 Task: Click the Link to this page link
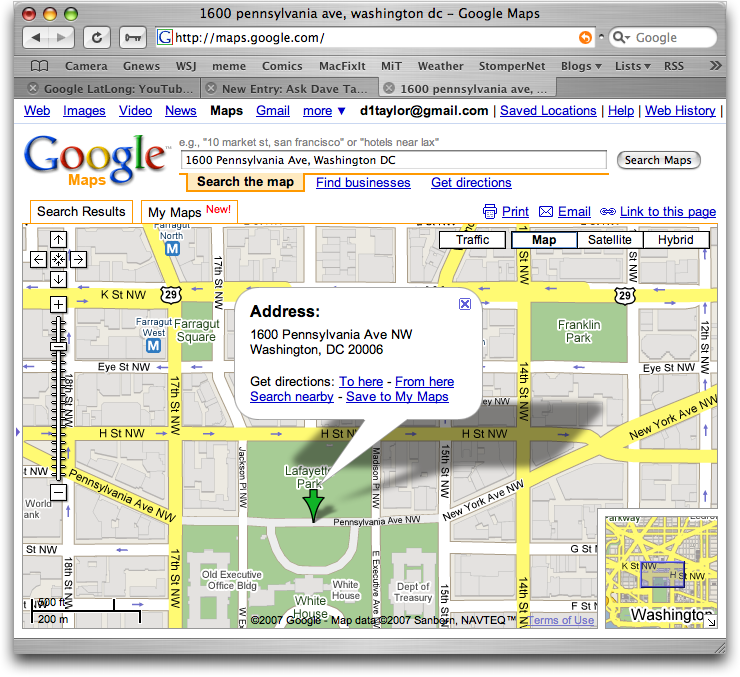[x=668, y=212]
